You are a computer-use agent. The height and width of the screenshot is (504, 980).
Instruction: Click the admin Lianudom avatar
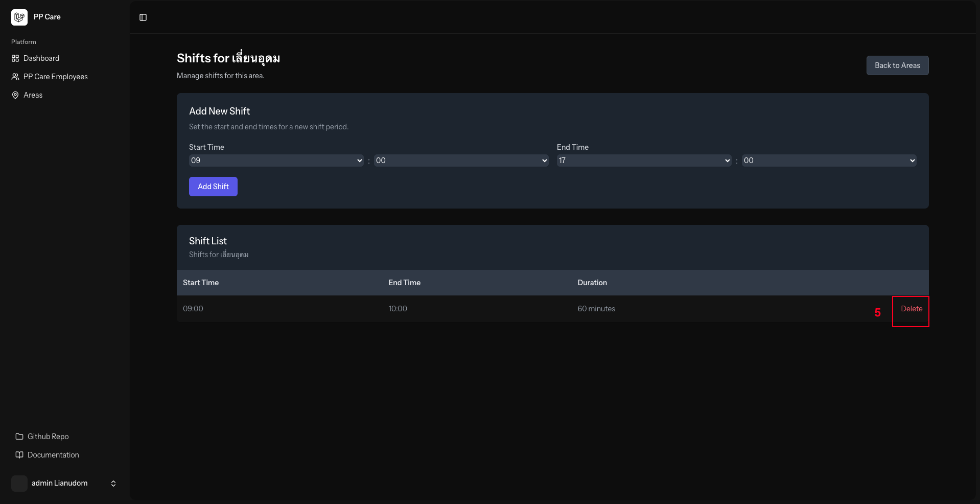[x=19, y=484]
